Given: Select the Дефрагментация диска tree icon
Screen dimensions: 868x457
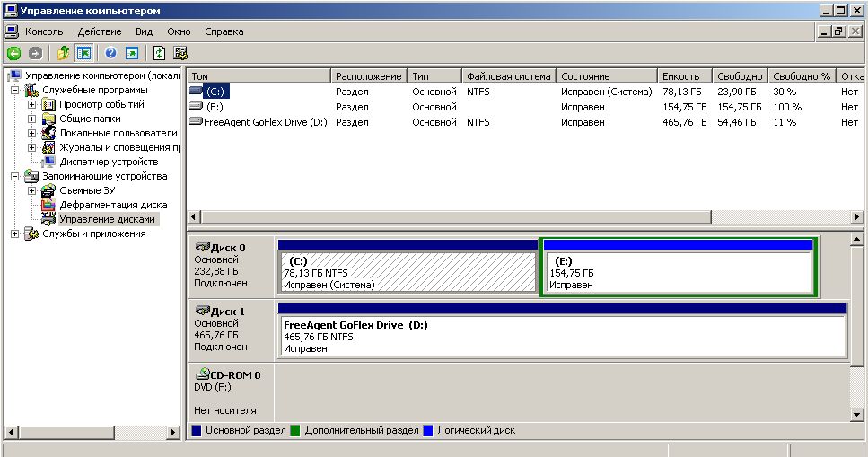Looking at the screenshot, I should point(49,205).
